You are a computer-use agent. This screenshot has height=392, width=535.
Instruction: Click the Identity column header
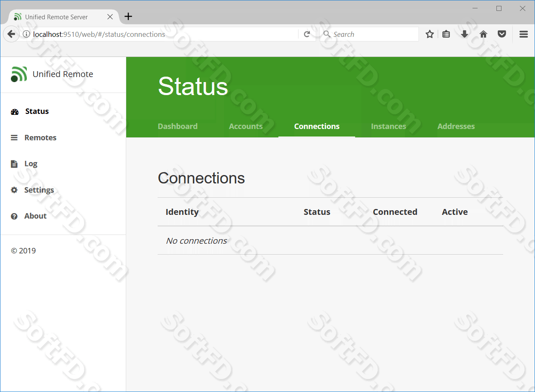[x=182, y=212]
